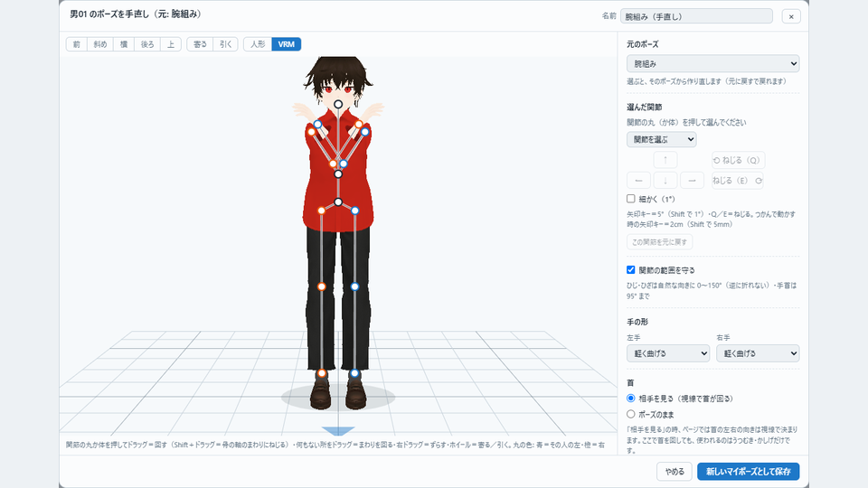This screenshot has width=868, height=488.
Task: Click the 元のポーズ section heading
Action: [642, 43]
